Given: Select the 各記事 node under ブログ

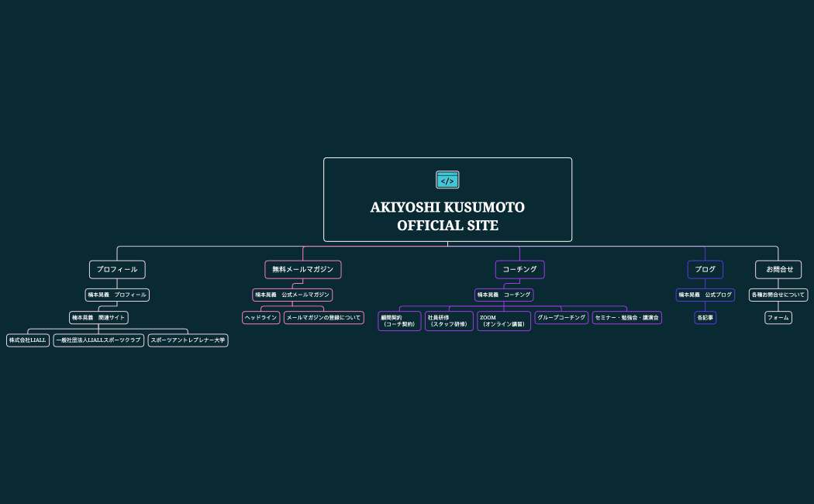Looking at the screenshot, I should 705,318.
